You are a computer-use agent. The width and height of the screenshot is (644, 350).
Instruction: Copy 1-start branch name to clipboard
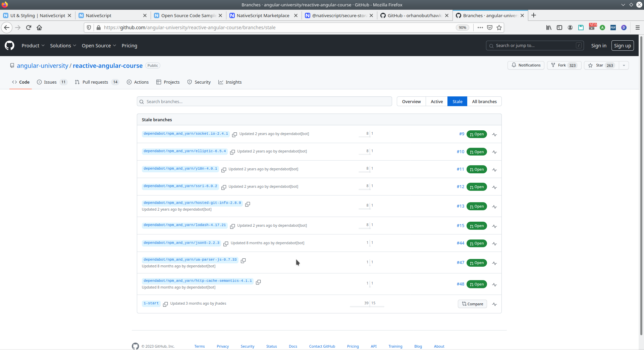pyautogui.click(x=165, y=304)
